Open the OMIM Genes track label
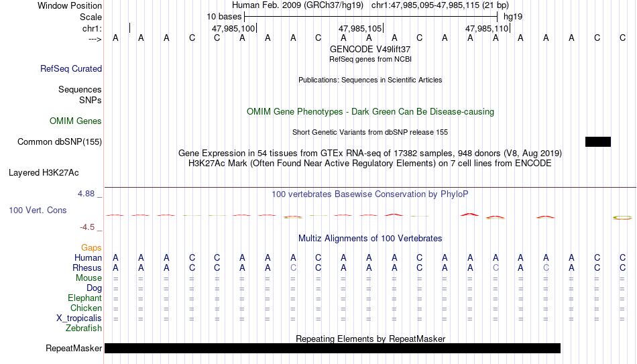 tap(75, 121)
